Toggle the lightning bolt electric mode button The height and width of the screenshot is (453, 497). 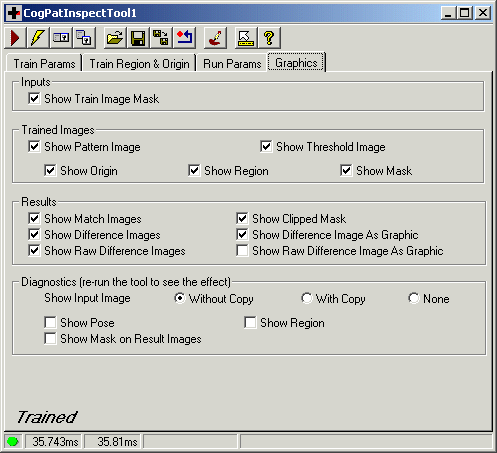click(x=38, y=38)
